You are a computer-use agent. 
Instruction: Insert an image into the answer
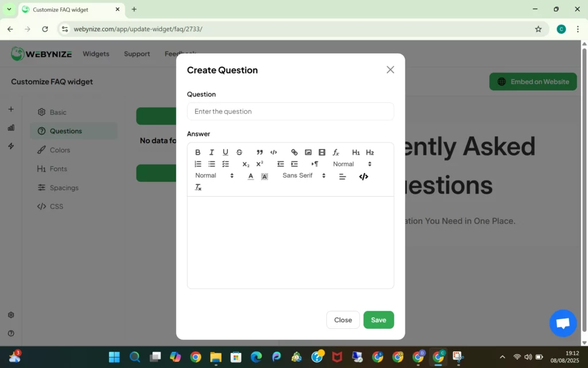tap(308, 152)
